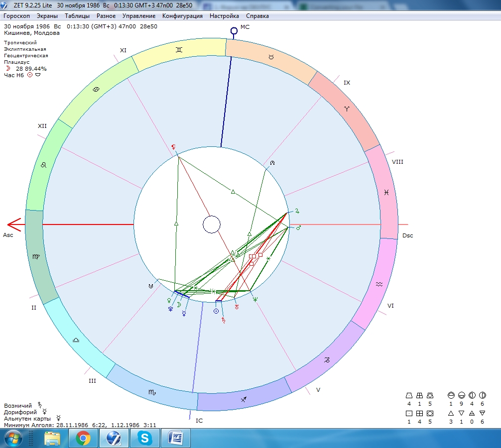Click the Sun symbol in the chart
This screenshot has width=501, height=448.
tap(216, 311)
